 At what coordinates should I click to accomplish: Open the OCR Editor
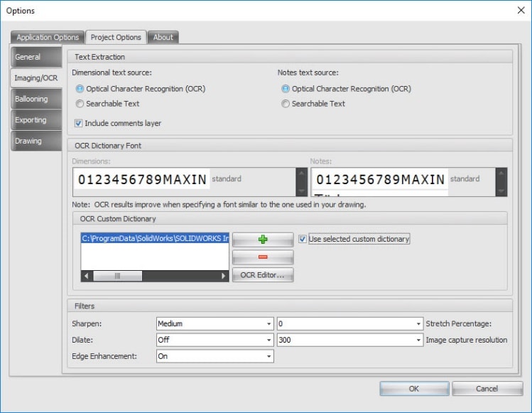262,275
